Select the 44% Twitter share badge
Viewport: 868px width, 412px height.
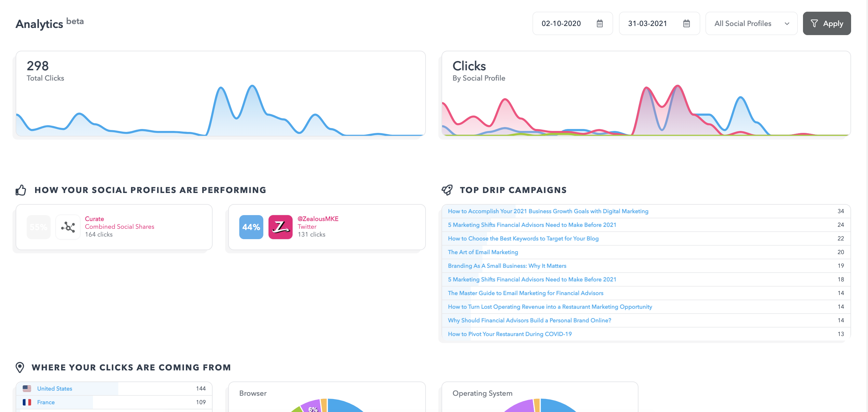coord(251,227)
